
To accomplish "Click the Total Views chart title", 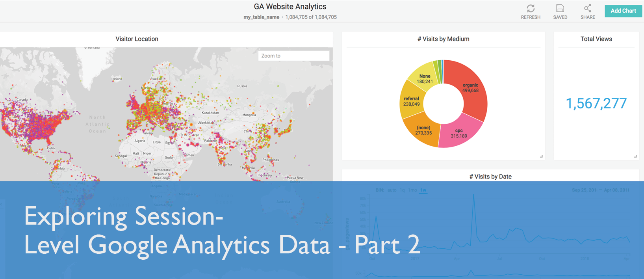I will pyautogui.click(x=596, y=39).
